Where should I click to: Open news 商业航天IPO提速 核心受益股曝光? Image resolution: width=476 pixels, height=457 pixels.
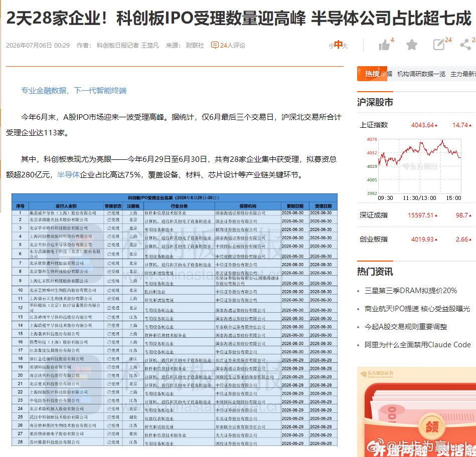click(x=417, y=309)
